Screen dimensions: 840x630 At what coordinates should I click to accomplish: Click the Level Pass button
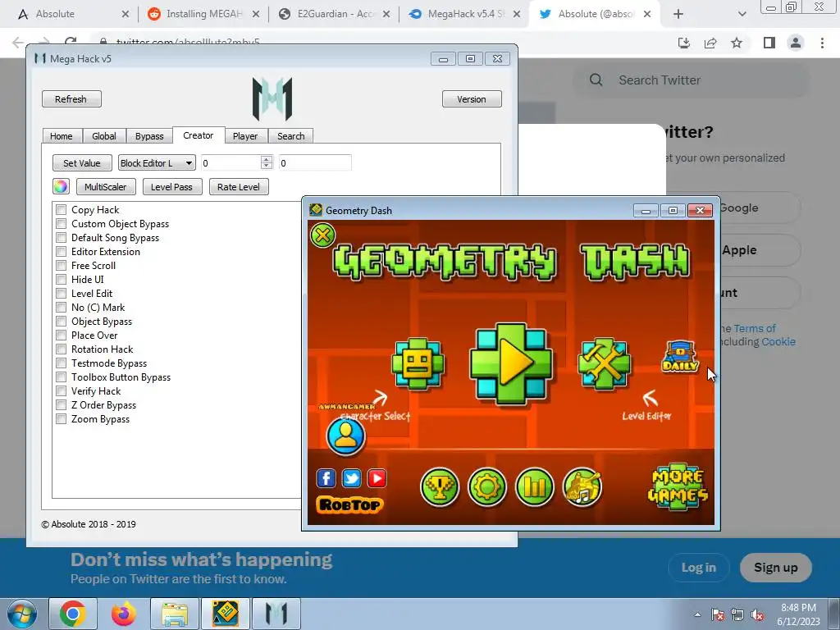pos(171,187)
